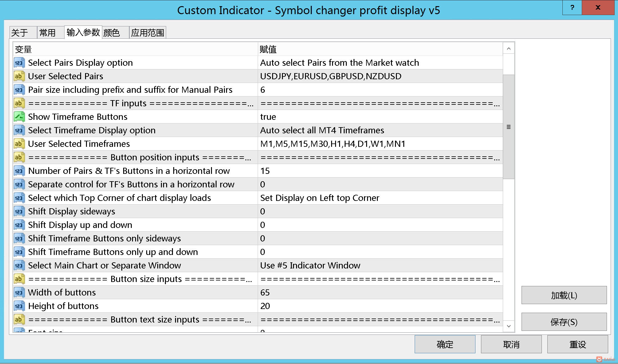Click the string icon next to User Selected Timeframes

[19, 144]
